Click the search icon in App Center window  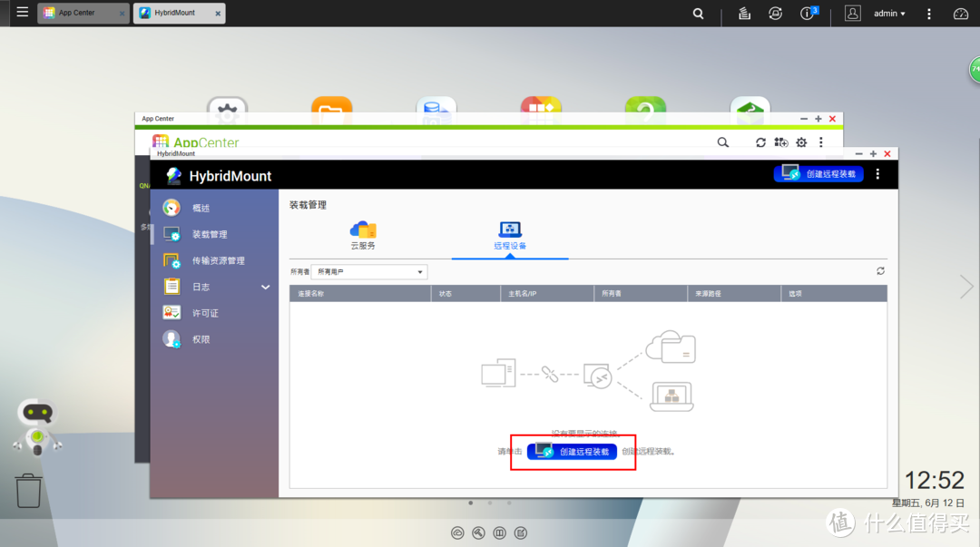pos(722,142)
